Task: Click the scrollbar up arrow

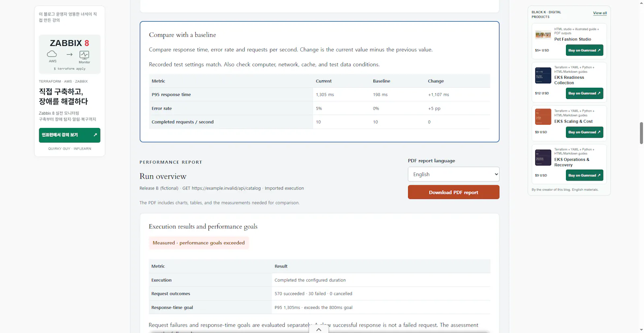Action: tap(641, 3)
